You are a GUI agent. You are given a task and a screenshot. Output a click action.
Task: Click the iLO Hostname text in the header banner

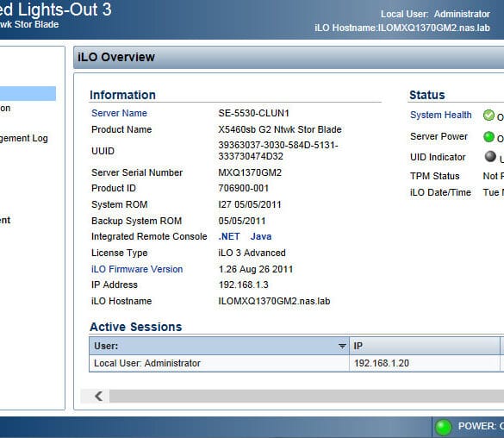tap(402, 28)
